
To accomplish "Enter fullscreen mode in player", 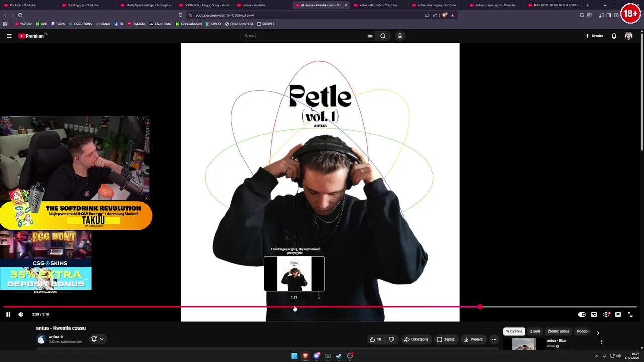I will point(630,314).
